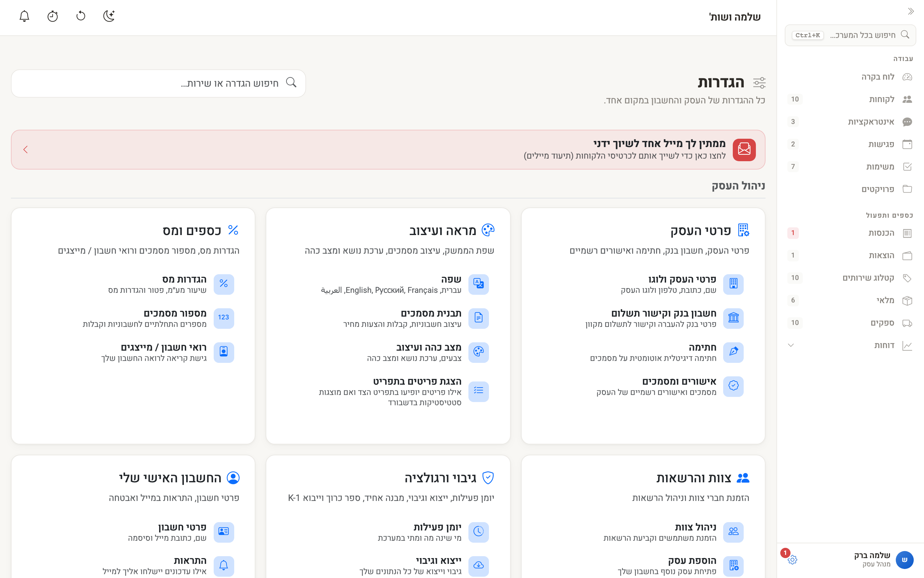Open הצגת פריטים בתפריט list icon

(x=478, y=391)
